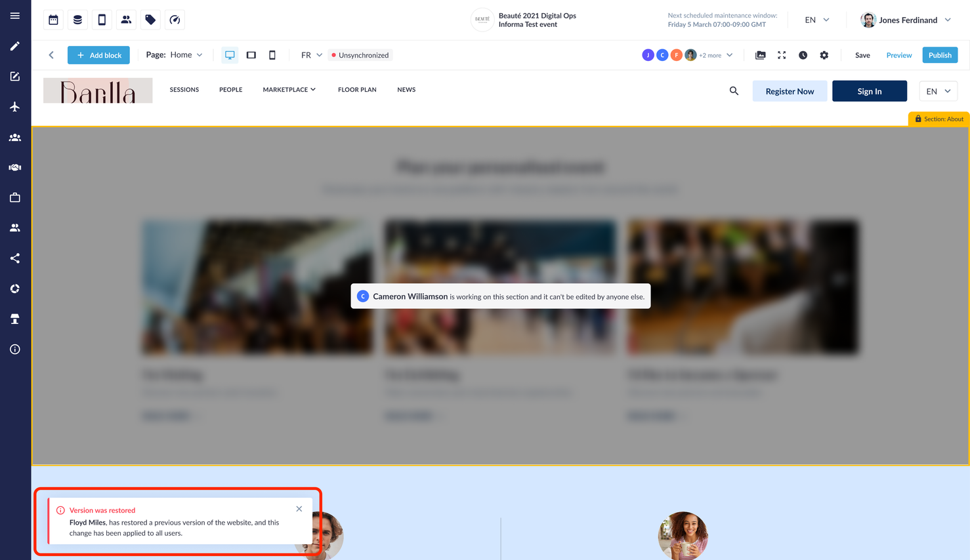Click the 'Next scheduled maintenance window' text
Screen dimensions: 970x560
tap(723, 15)
